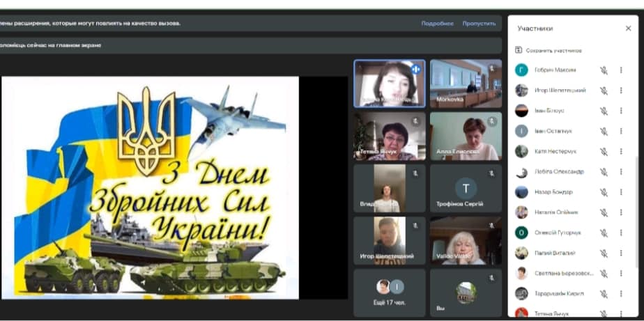Viewport: 644px width, 321px height.
Task: Click the green О avatar of Олексій Гуторчук
Action: 521,233
